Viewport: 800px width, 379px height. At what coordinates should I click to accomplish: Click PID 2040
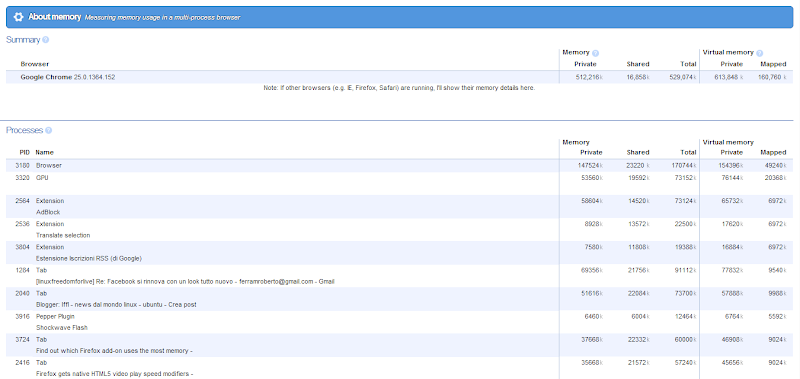(x=23, y=293)
